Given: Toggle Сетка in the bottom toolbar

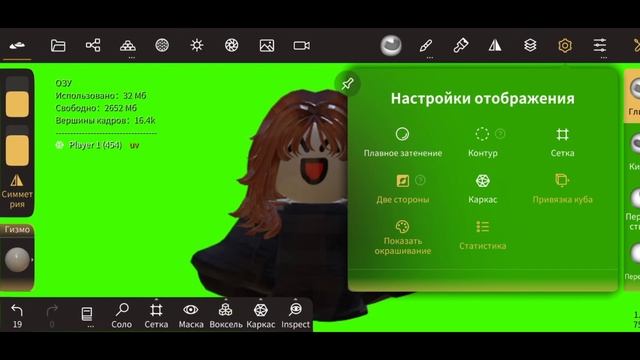Looking at the screenshot, I should point(156,316).
